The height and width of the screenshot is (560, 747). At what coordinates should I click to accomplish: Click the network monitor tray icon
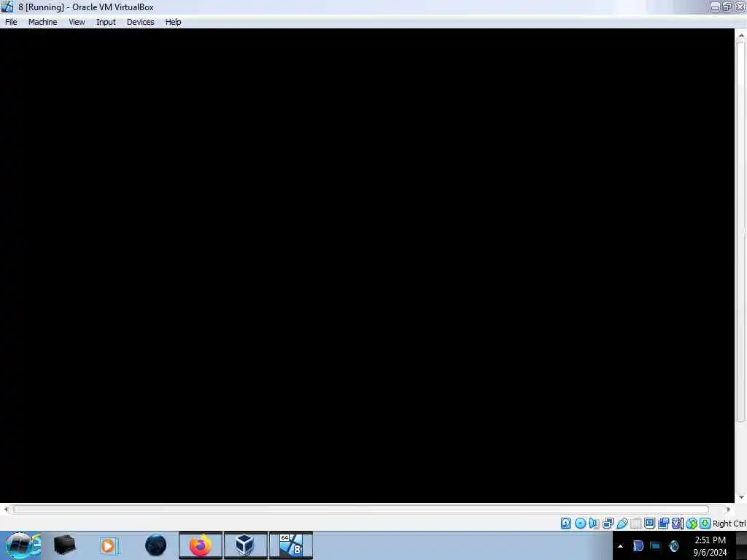(x=656, y=545)
